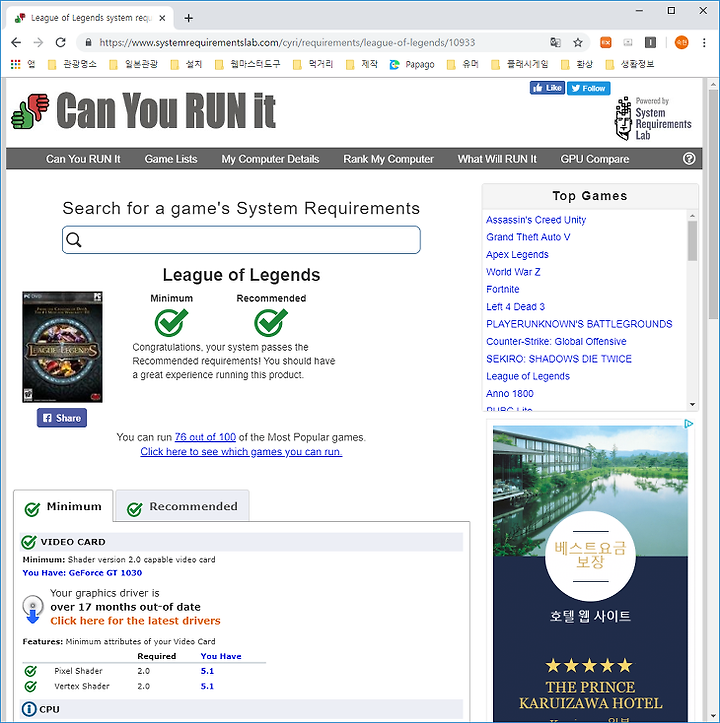Click here for the latest drivers link
720x723 pixels.
[x=135, y=621]
